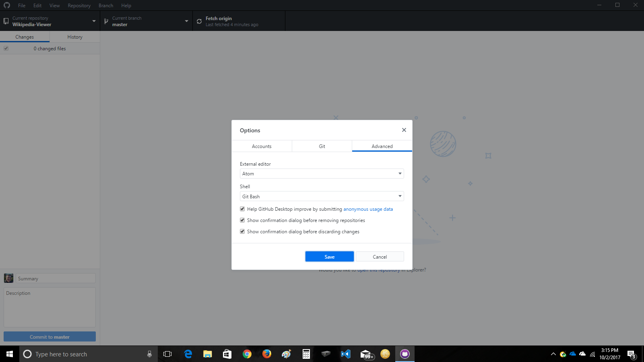644x362 pixels.
Task: Open the Mail app showing 99+ badge
Action: coord(366,354)
